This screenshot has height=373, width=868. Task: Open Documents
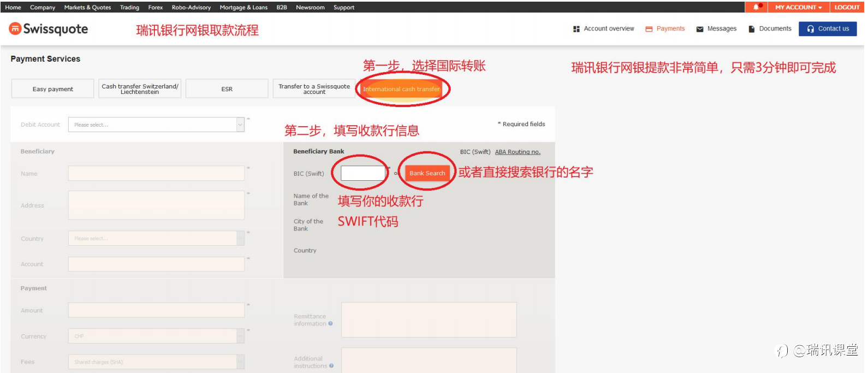click(x=770, y=29)
